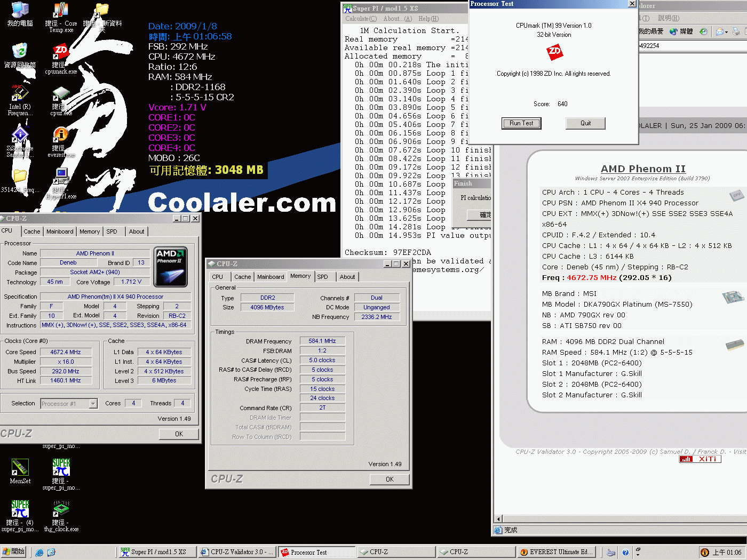Open the My Computer desktop icon

20,11
